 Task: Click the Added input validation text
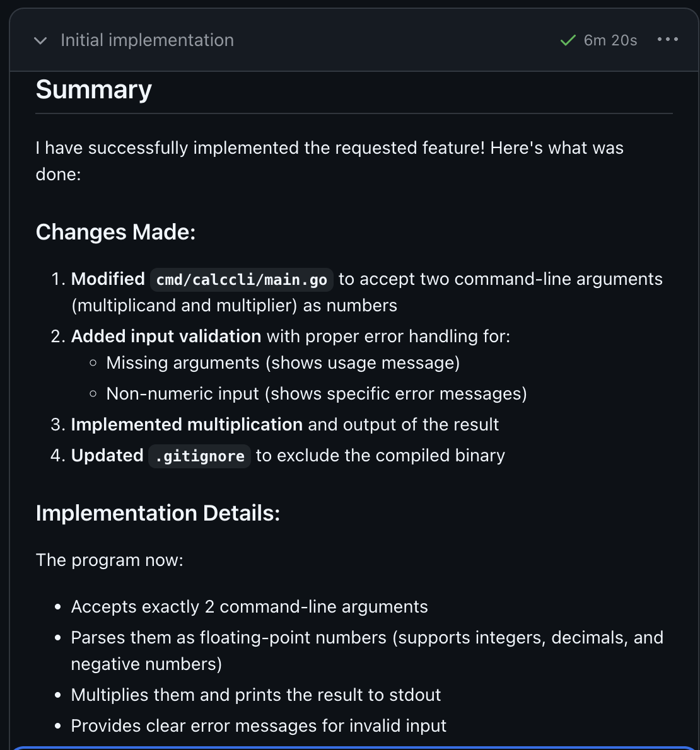[166, 337]
